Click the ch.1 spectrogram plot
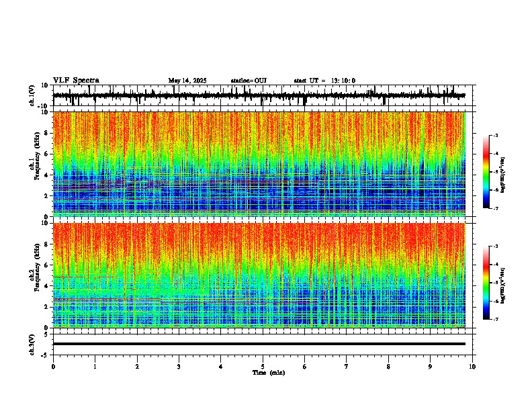This screenshot has height=411, width=532. [x=259, y=164]
